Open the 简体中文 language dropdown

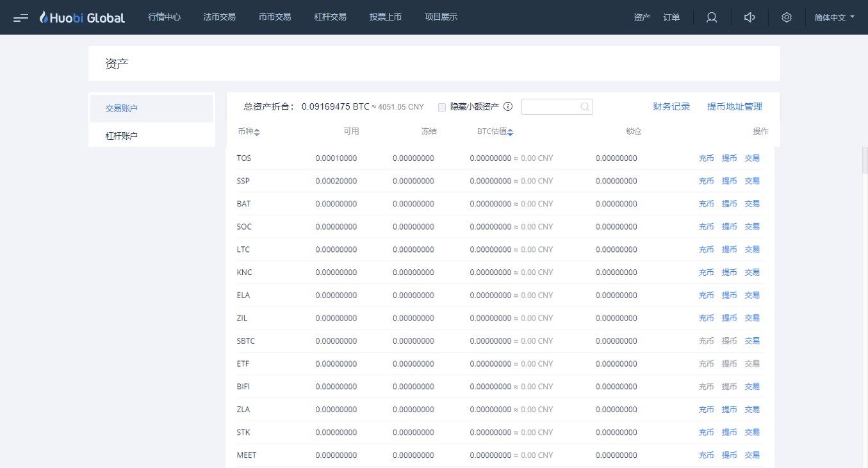pos(835,17)
